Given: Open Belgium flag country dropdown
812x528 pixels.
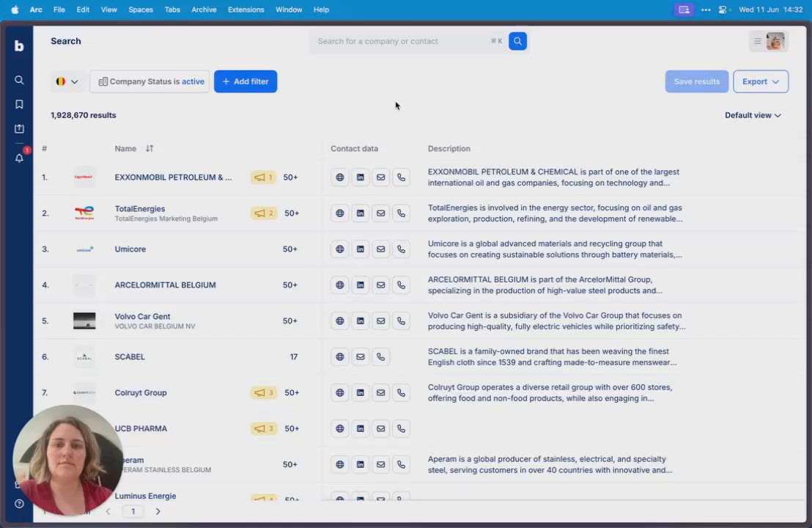Looking at the screenshot, I should 67,81.
